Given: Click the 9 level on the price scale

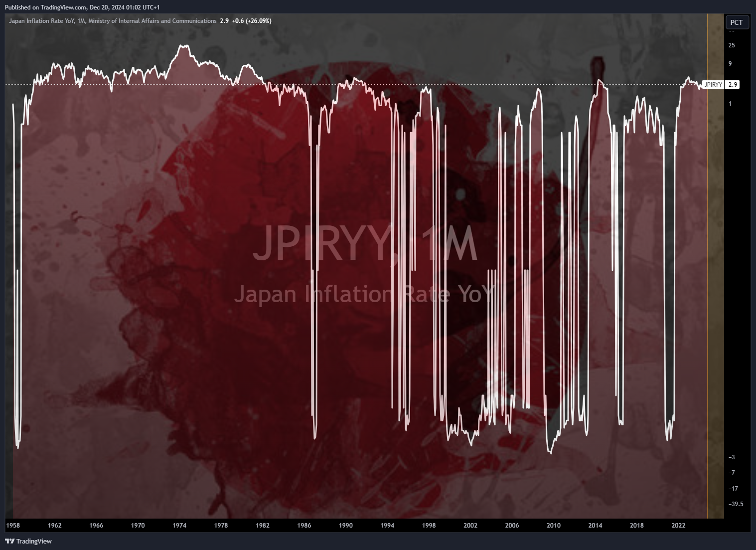Looking at the screenshot, I should tap(730, 64).
